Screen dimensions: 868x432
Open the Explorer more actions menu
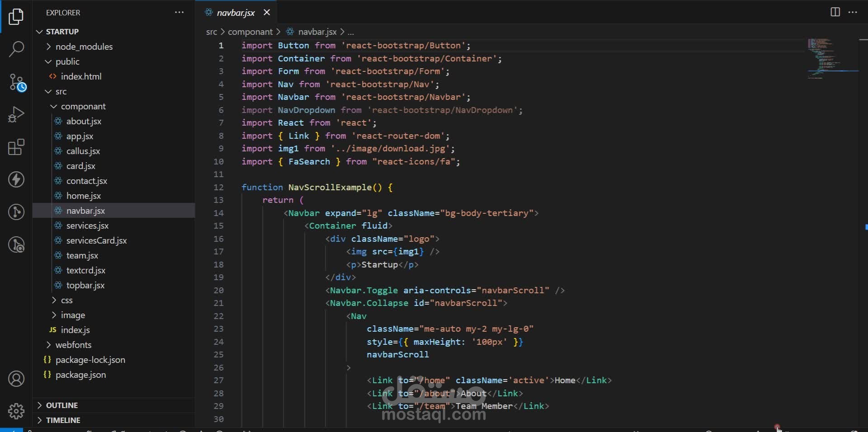(179, 13)
